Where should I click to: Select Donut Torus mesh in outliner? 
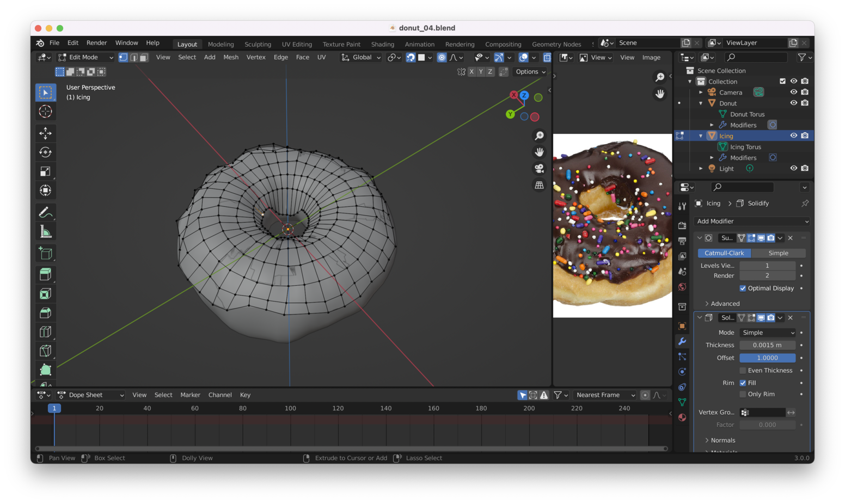[747, 114]
